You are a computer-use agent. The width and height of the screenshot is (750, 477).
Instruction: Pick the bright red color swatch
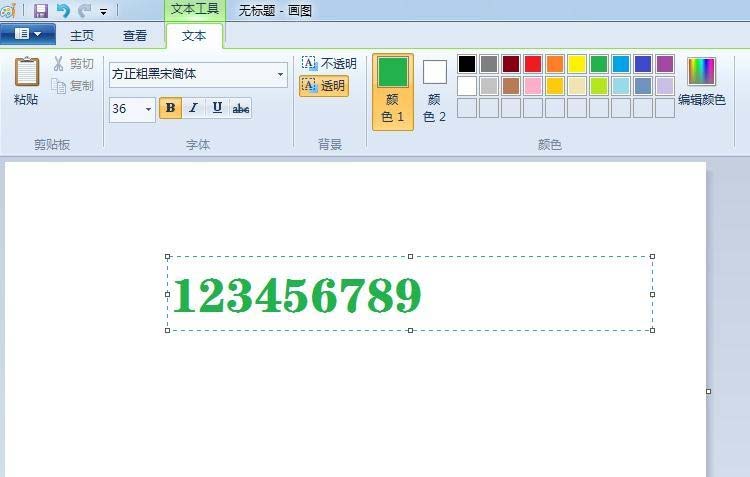pos(533,64)
